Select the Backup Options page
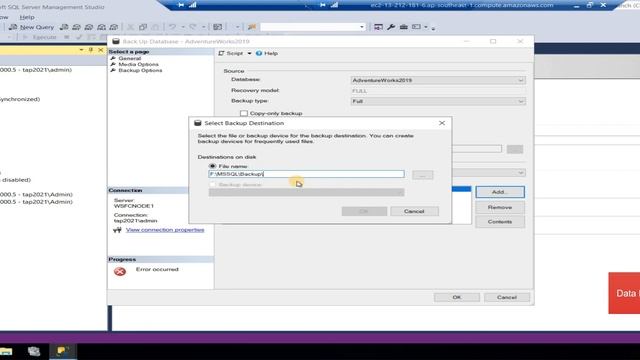Screen dimensions: 640x360 (140, 70)
